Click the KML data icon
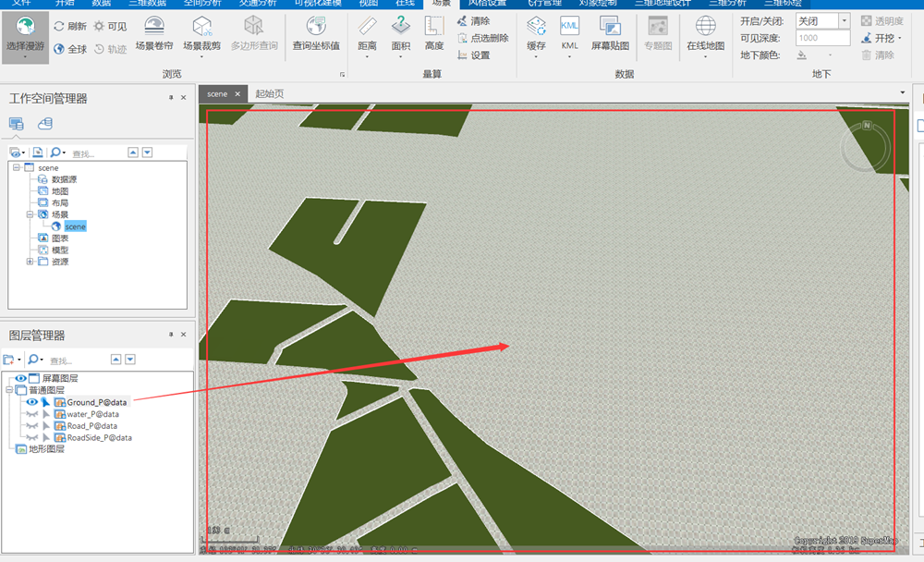 tap(570, 34)
